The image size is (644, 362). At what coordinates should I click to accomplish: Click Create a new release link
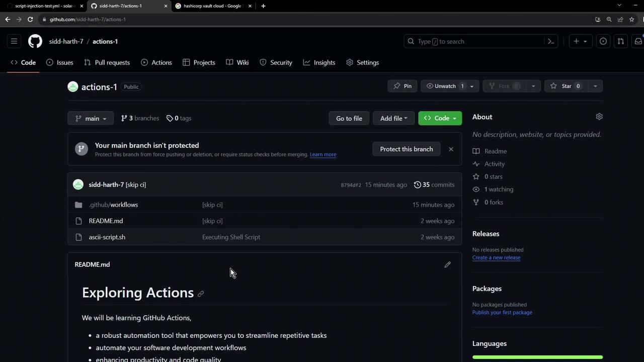(x=496, y=257)
